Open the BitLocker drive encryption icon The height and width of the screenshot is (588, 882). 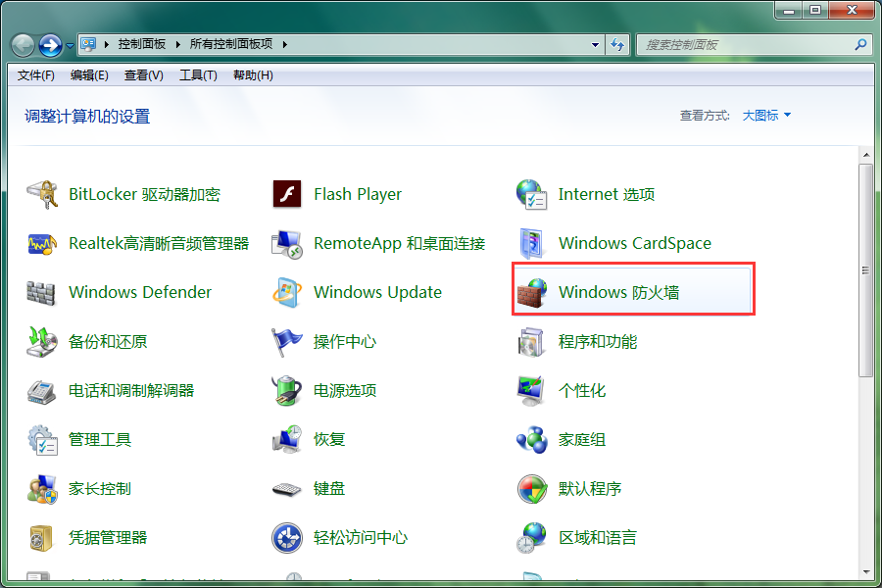[x=41, y=195]
